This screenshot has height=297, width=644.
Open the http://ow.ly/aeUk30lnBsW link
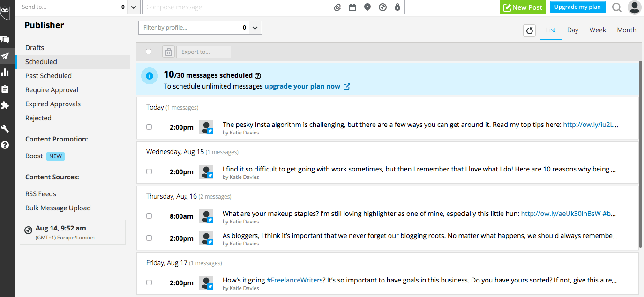pos(561,214)
